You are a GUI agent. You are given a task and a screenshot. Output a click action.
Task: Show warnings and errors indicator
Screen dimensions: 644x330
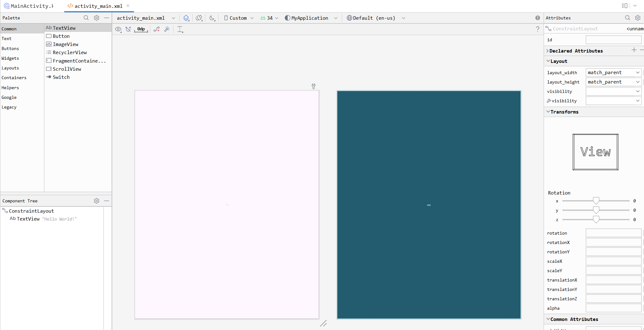[x=538, y=18]
